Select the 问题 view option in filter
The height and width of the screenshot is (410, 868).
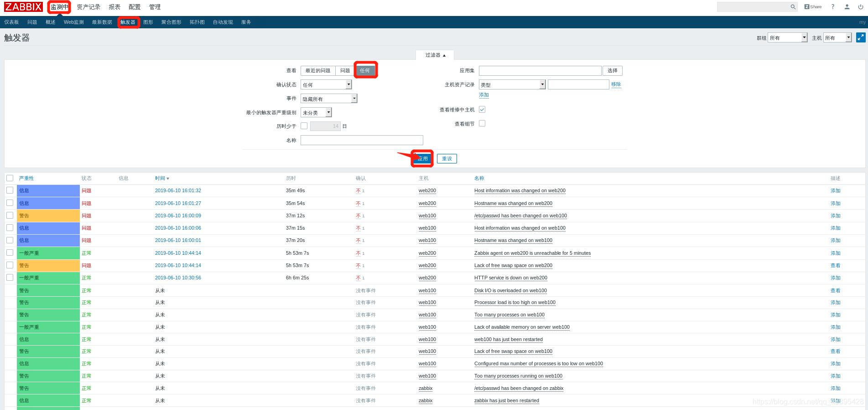(345, 70)
